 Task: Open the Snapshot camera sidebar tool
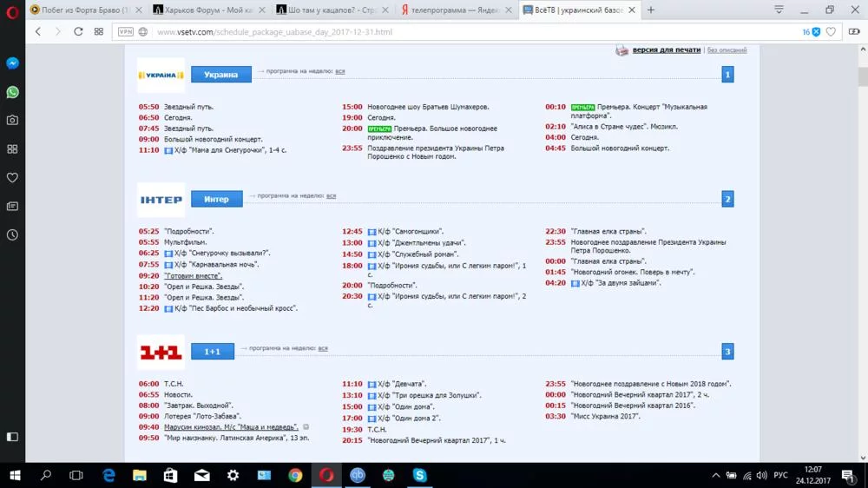pyautogui.click(x=12, y=120)
